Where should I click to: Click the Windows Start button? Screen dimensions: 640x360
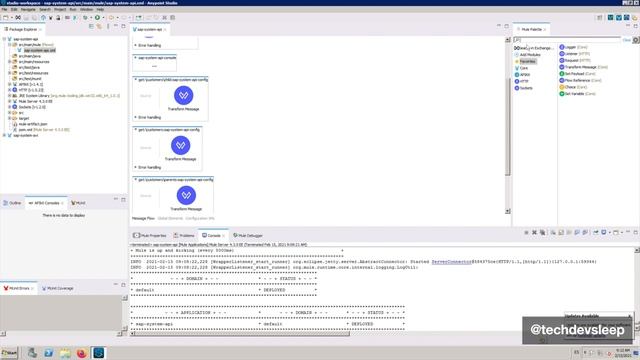point(9,353)
